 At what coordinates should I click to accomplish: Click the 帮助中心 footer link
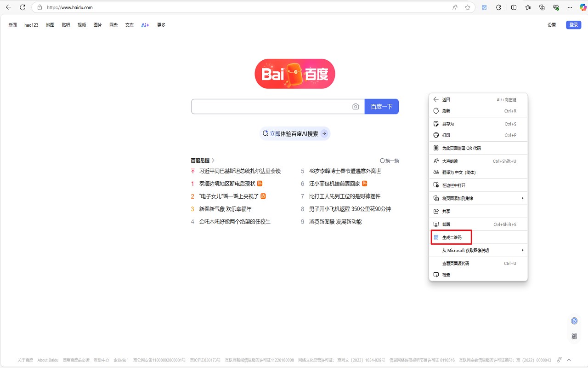[x=102, y=360]
